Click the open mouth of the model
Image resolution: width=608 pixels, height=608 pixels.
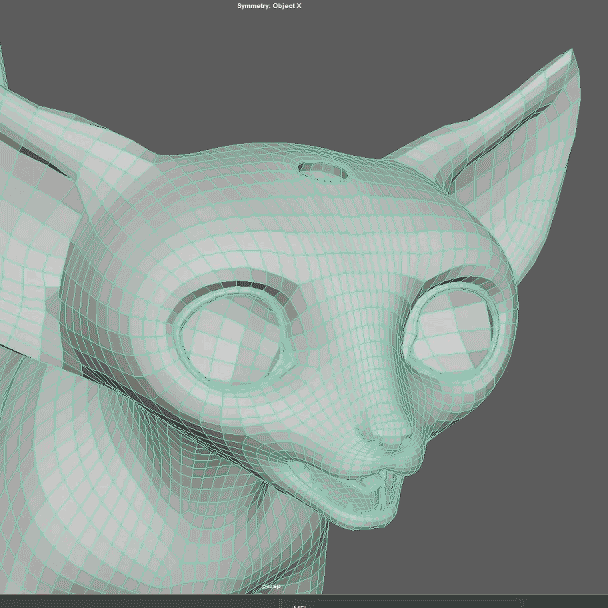[x=380, y=489]
